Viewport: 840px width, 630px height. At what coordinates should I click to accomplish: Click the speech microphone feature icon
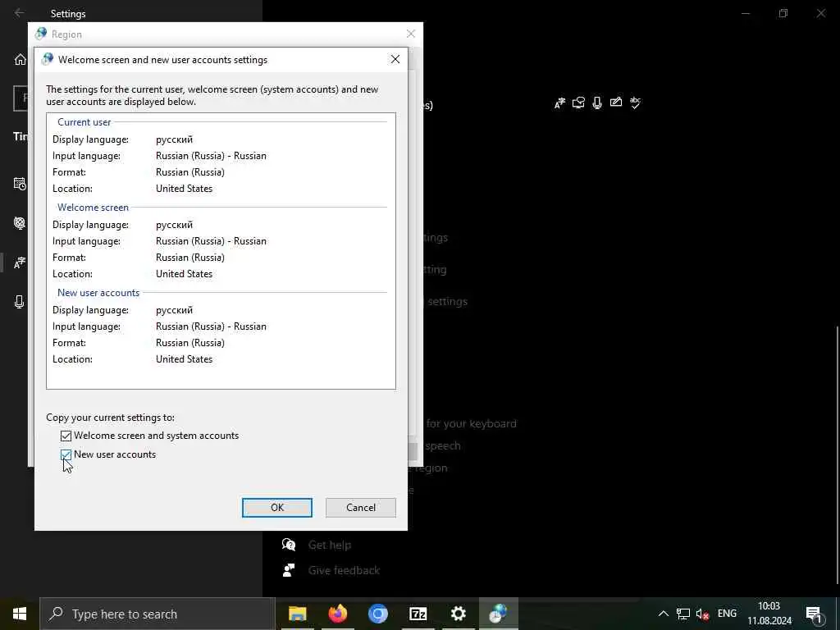tap(597, 103)
